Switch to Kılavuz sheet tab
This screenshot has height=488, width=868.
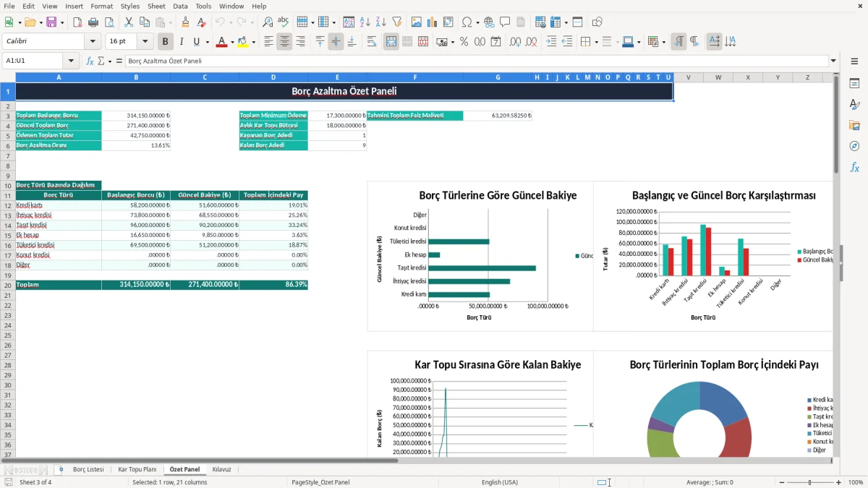[x=221, y=469]
